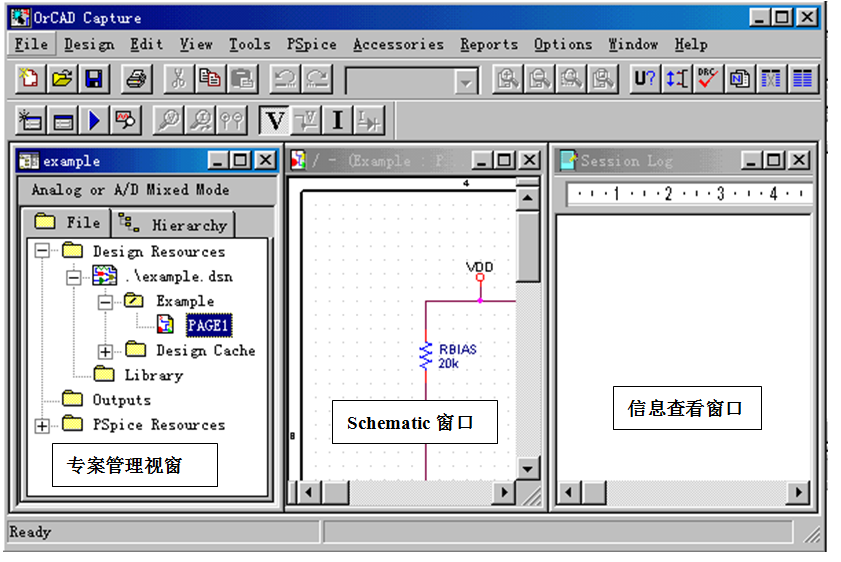Switch to the File tab
The width and height of the screenshot is (841, 562).
(x=67, y=223)
